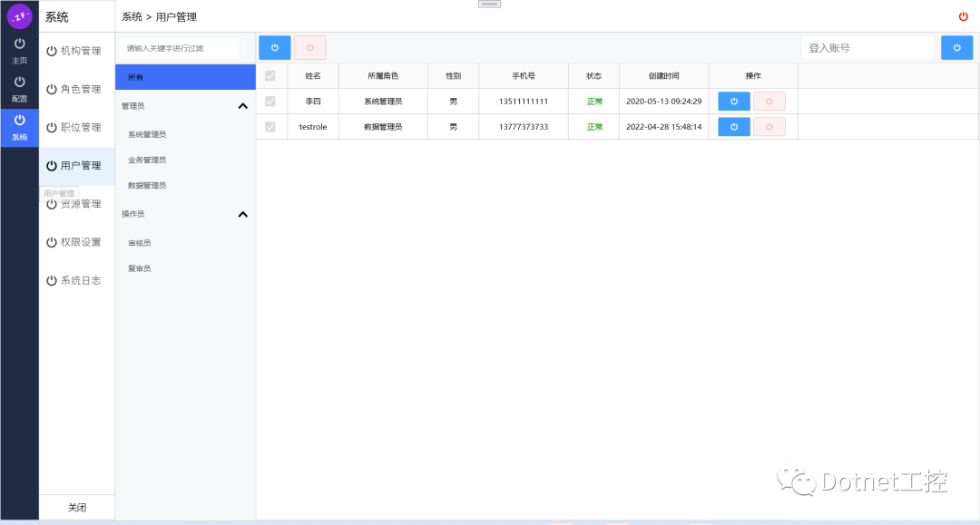Click pink action button in testrole row
The width and height of the screenshot is (980, 525).
tap(769, 127)
